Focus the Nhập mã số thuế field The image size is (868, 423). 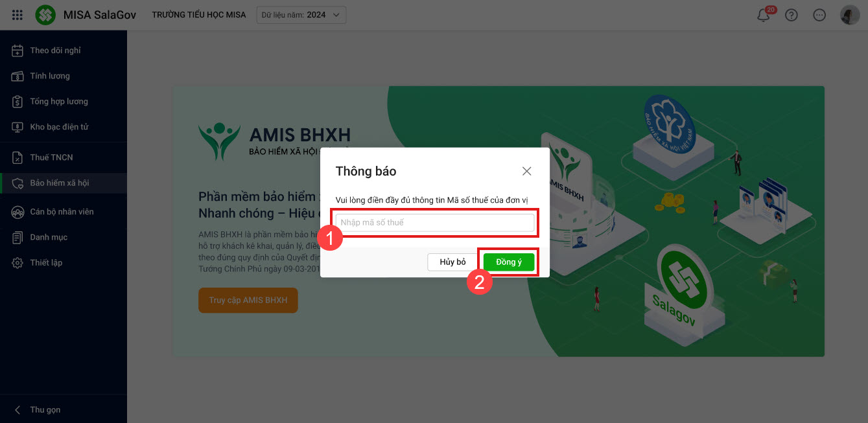(434, 223)
